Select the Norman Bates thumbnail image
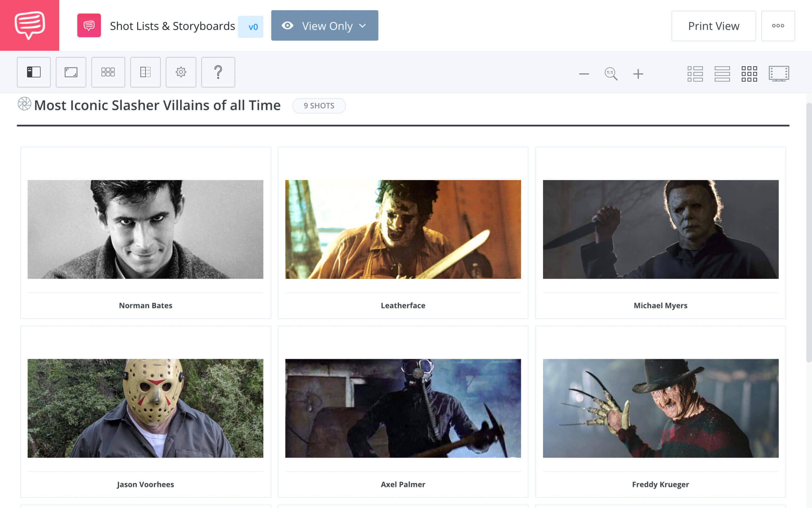 click(145, 229)
